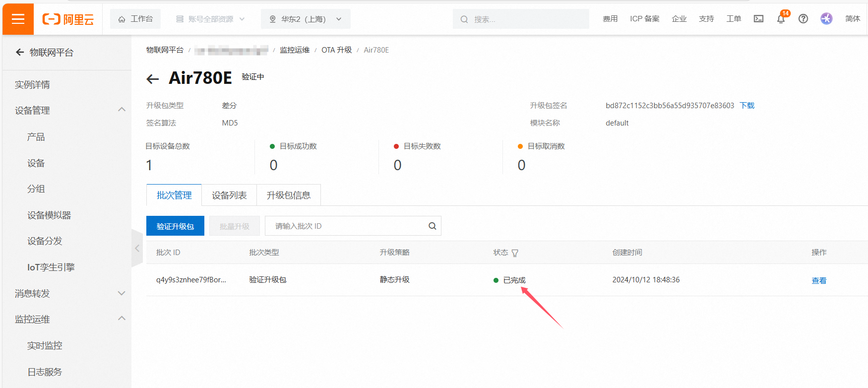Click the Alibaba Cloud logo

[68, 19]
